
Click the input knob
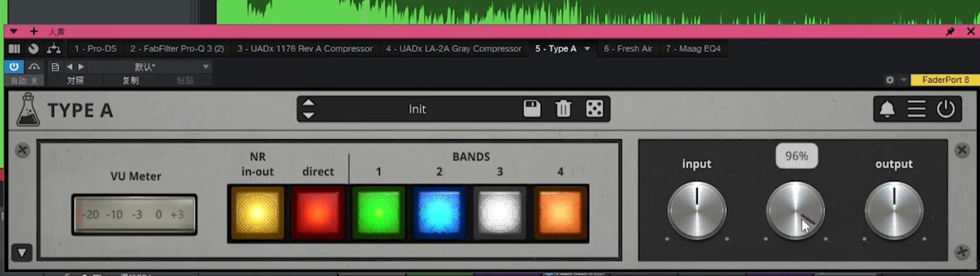[x=697, y=211]
